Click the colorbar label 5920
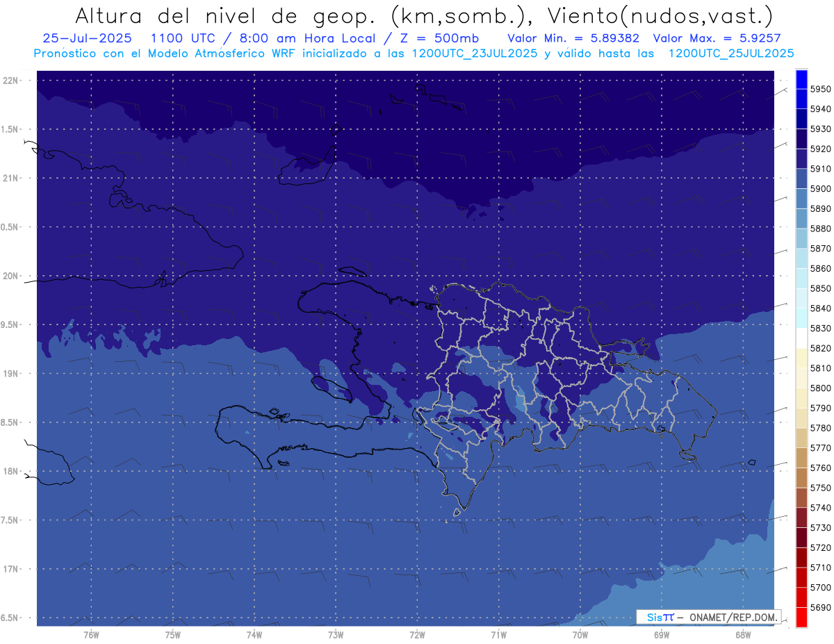The width and height of the screenshot is (834, 644). pyautogui.click(x=820, y=149)
